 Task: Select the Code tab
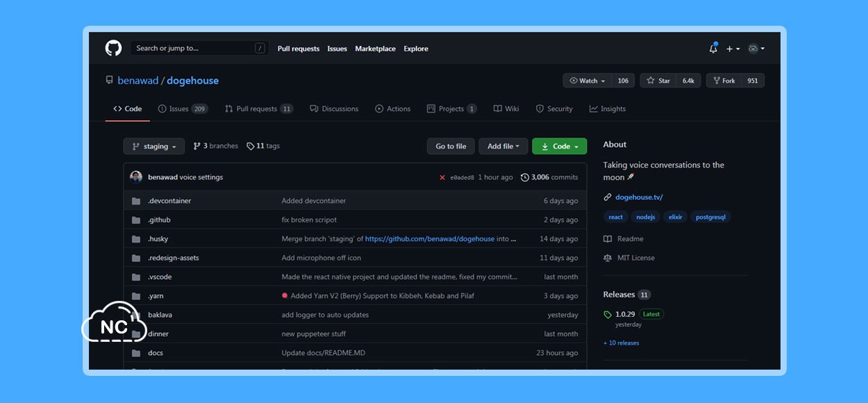[128, 109]
